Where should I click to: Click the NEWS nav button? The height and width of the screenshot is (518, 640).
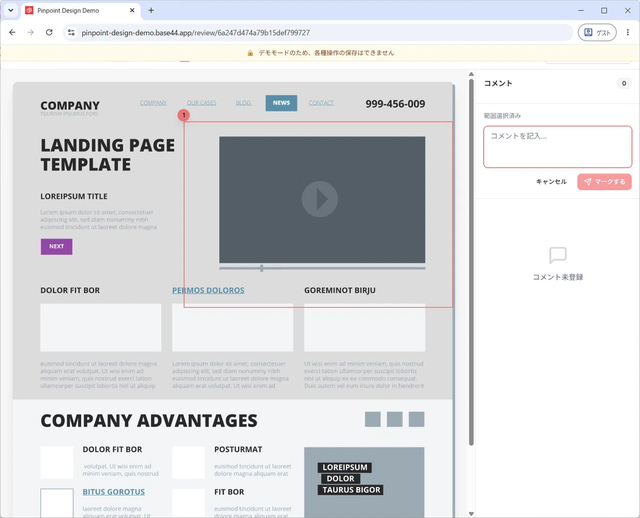281,103
